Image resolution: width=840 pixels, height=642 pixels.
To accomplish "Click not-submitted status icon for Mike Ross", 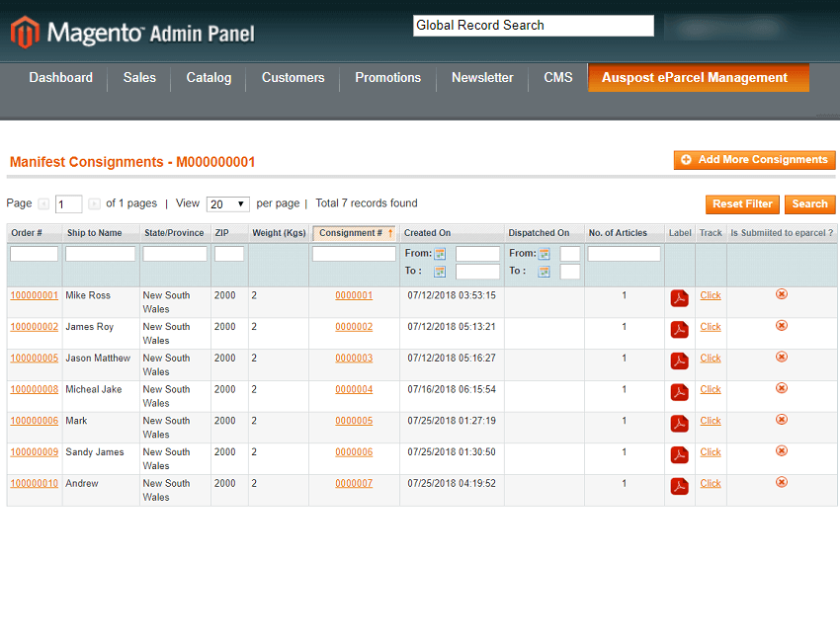I will click(x=782, y=294).
